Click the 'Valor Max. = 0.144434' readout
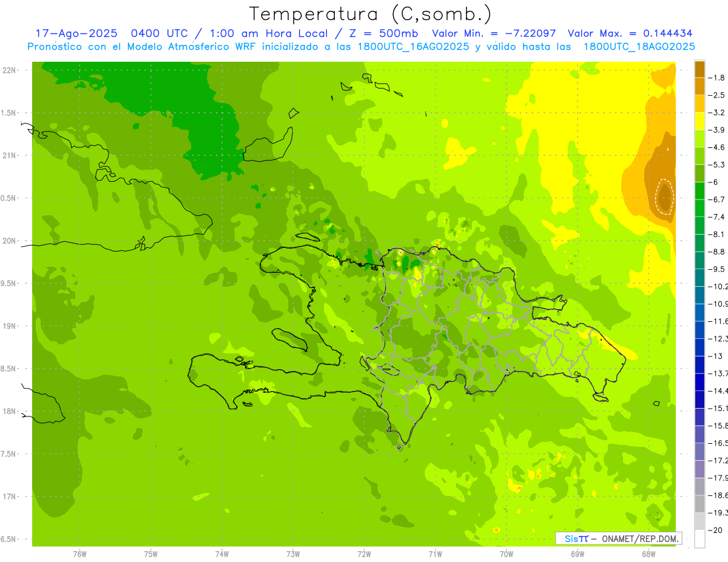Screen dimensions: 728x562 click(x=630, y=33)
